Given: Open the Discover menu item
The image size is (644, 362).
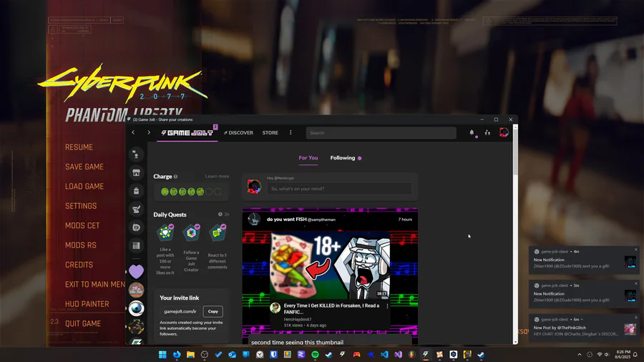Looking at the screenshot, I should pyautogui.click(x=238, y=132).
